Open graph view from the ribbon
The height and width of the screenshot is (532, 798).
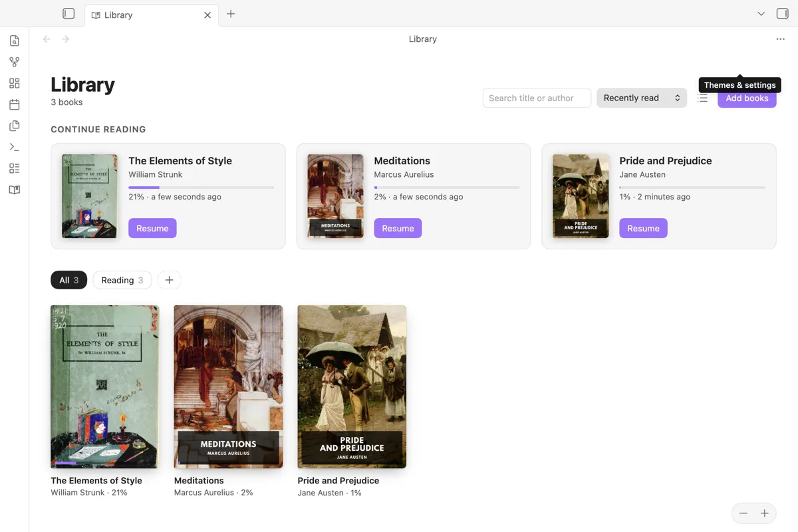click(x=15, y=62)
